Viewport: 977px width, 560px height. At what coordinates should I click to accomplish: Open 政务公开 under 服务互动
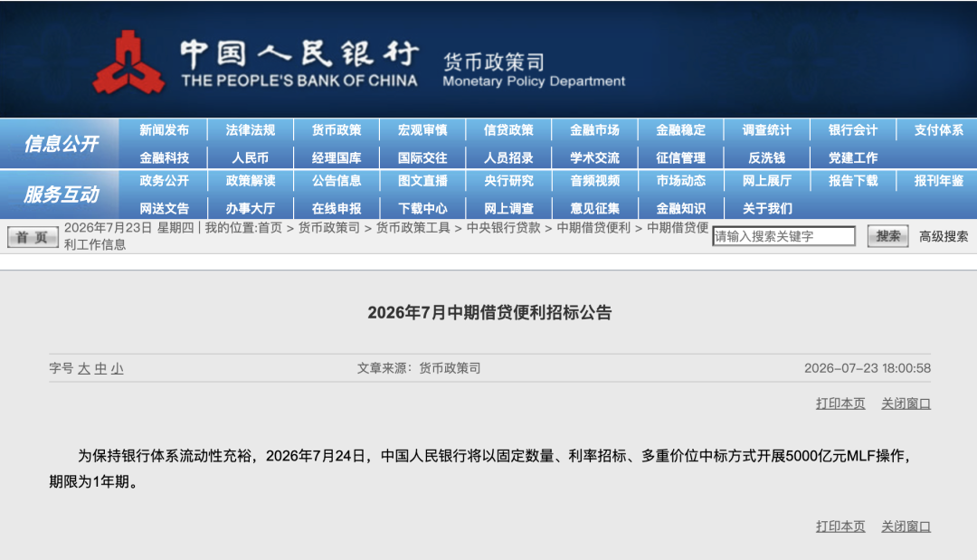coord(164,181)
